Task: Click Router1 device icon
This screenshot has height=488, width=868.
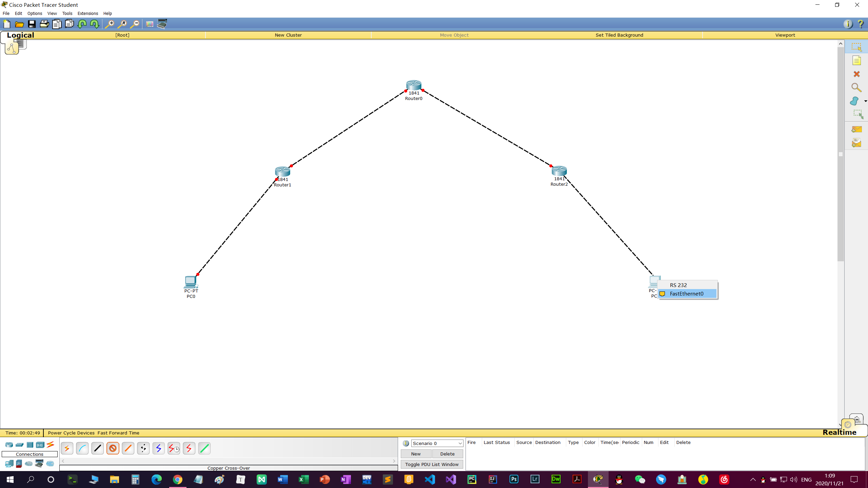Action: click(282, 171)
